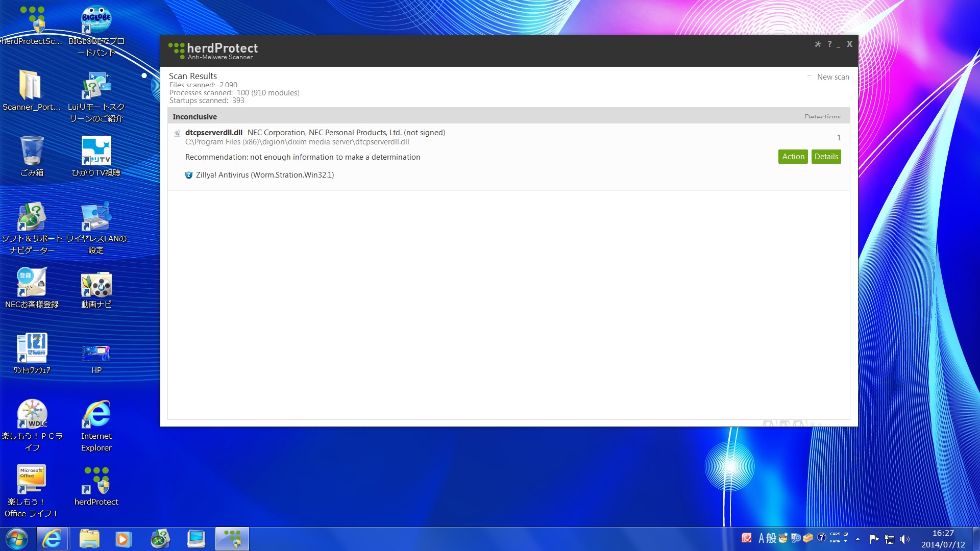
Task: Open ワイヤレスLANの設定 shortcut
Action: [96, 229]
